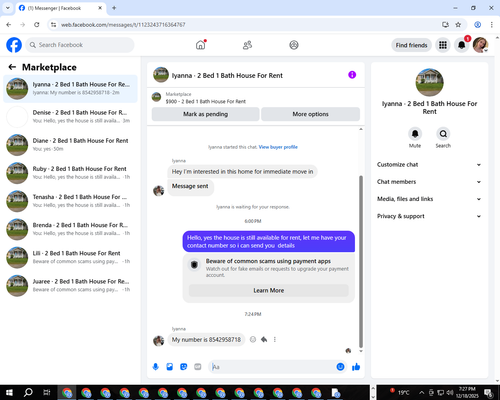Open more options for phone number message
This screenshot has height=400, width=500.
(275, 340)
